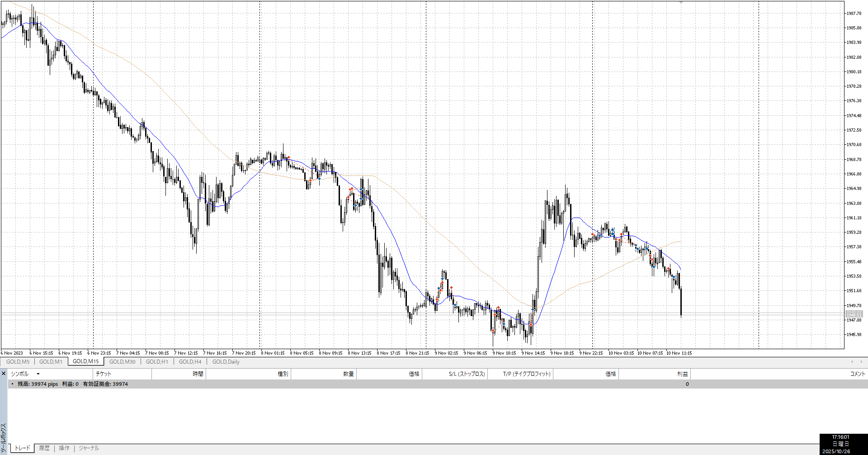Viewport: 868px width, 455px height.
Task: Open the シンボル column sort dropdown arrow
Action: 38,374
